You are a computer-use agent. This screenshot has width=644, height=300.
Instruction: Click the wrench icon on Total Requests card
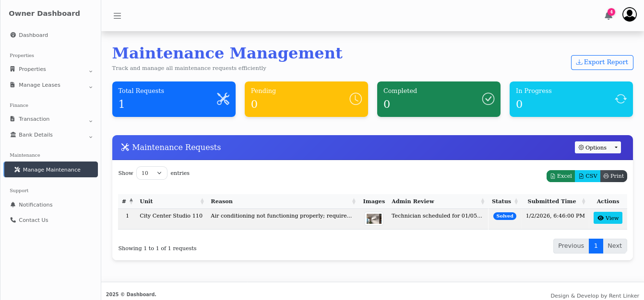[223, 99]
